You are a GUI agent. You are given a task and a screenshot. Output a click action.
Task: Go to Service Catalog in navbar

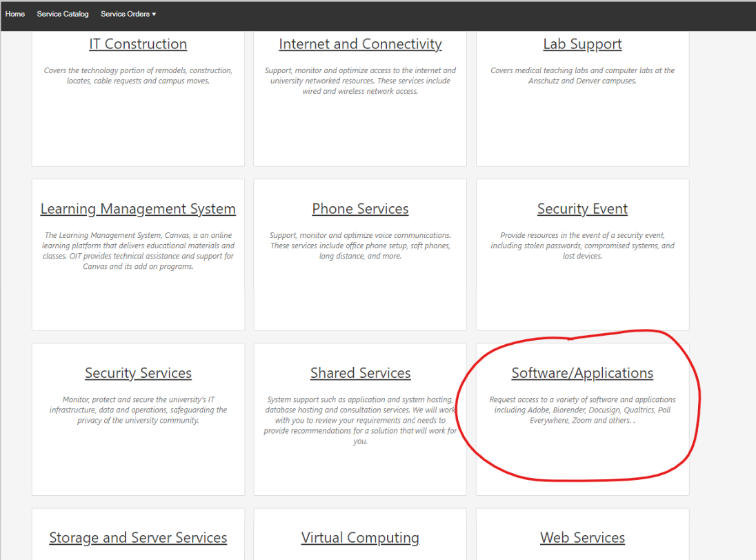63,14
